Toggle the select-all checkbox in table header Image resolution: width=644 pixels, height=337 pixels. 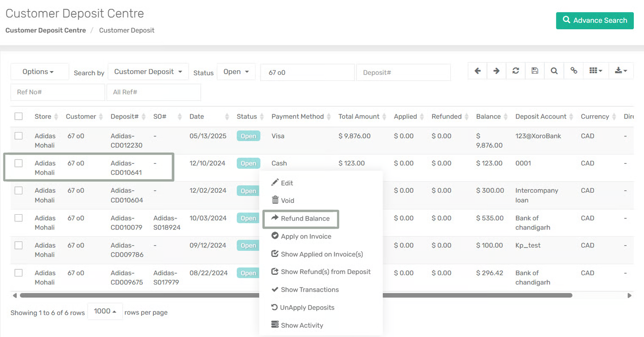click(19, 116)
